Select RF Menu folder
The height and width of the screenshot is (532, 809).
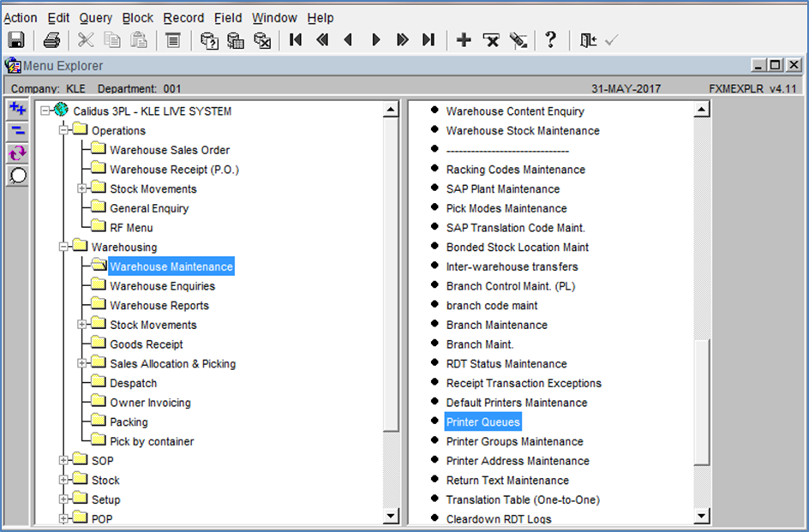(131, 228)
